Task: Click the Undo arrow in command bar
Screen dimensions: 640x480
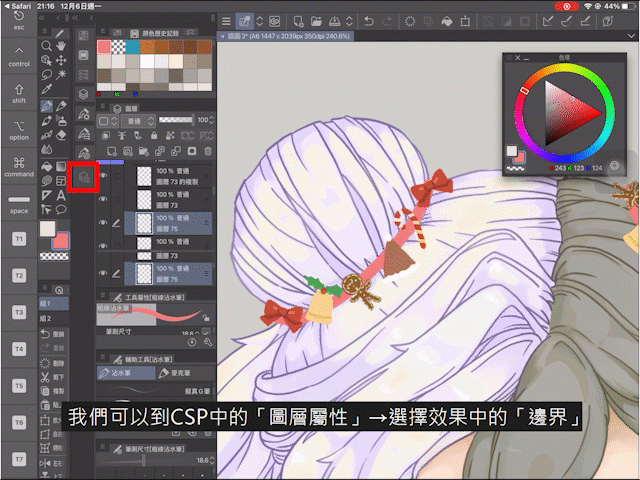Action: [370, 20]
